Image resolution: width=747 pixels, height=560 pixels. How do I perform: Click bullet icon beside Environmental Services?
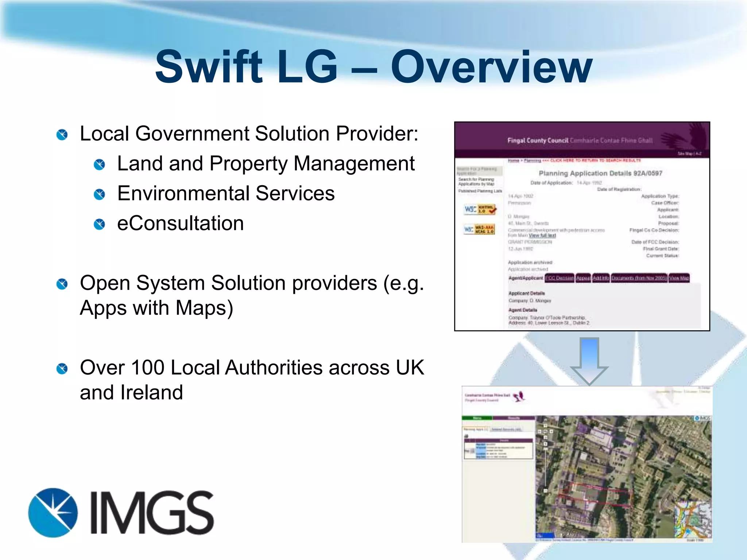tap(99, 194)
